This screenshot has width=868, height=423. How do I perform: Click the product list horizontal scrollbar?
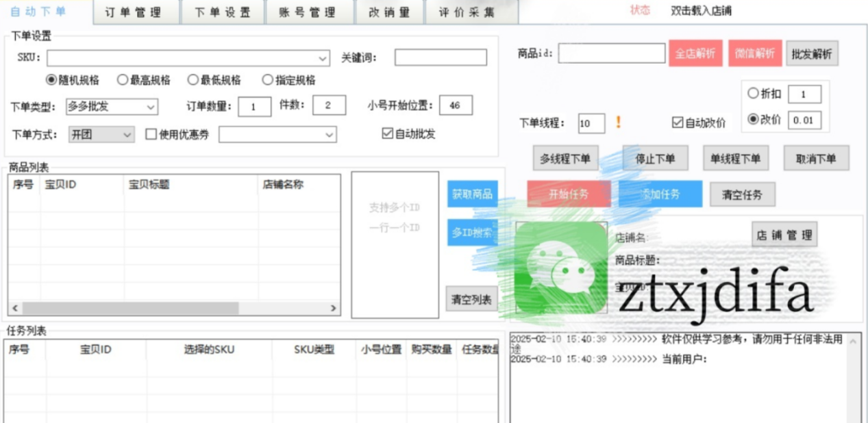[x=130, y=309]
